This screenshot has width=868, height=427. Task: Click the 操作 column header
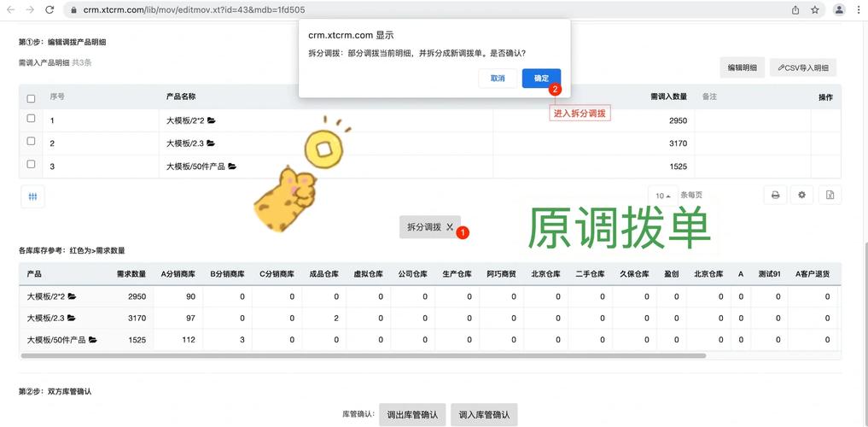[826, 97]
